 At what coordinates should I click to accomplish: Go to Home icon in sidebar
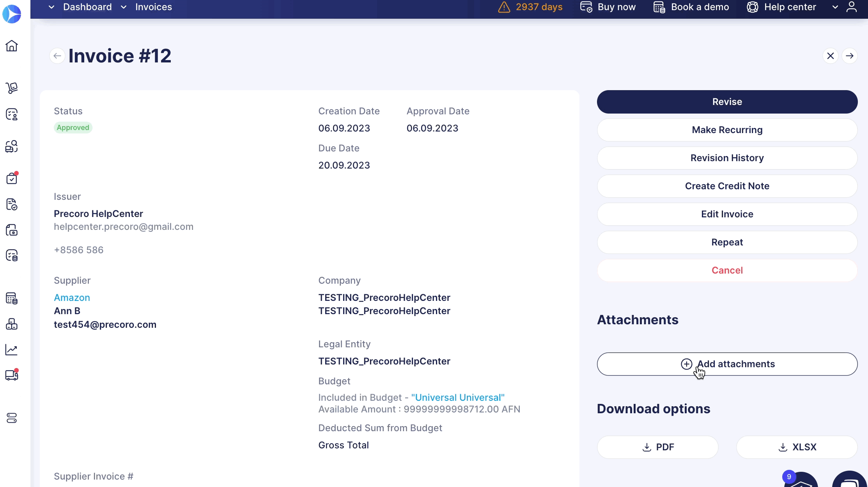[x=12, y=46]
